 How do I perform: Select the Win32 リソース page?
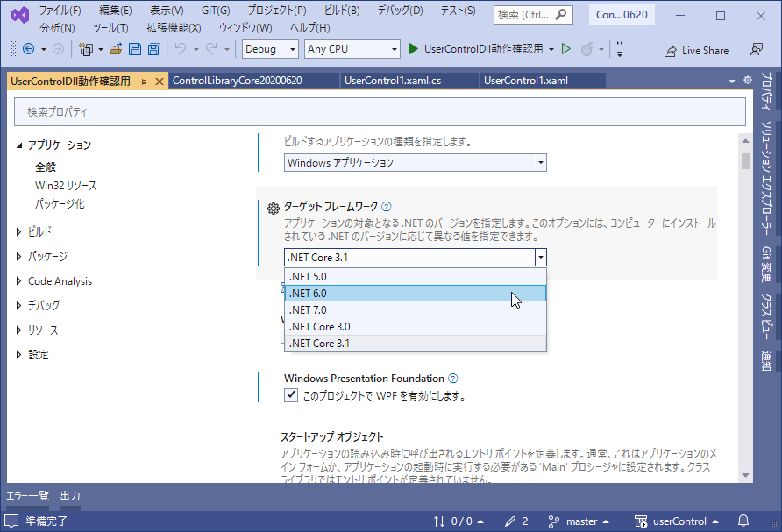pyautogui.click(x=66, y=186)
